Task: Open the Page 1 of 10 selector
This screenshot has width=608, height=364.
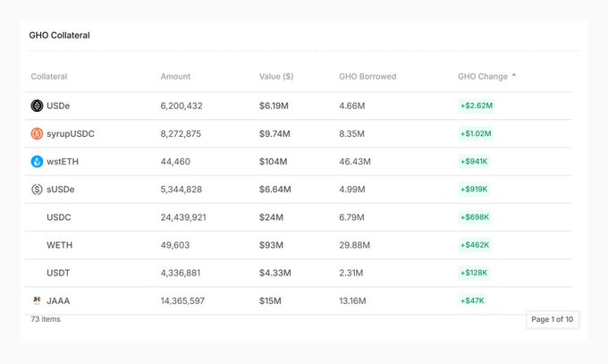Action: click(553, 319)
